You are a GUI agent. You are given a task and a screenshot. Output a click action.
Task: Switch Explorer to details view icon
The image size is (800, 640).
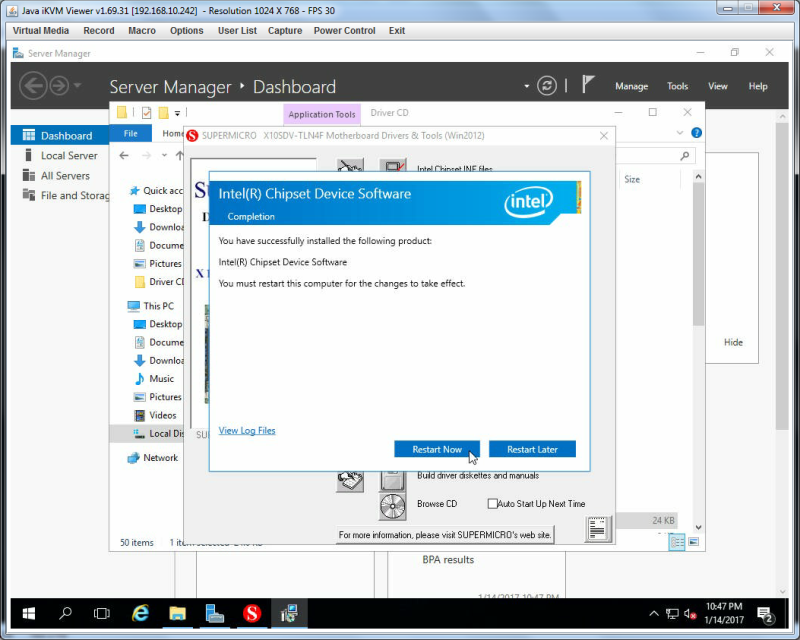point(677,542)
